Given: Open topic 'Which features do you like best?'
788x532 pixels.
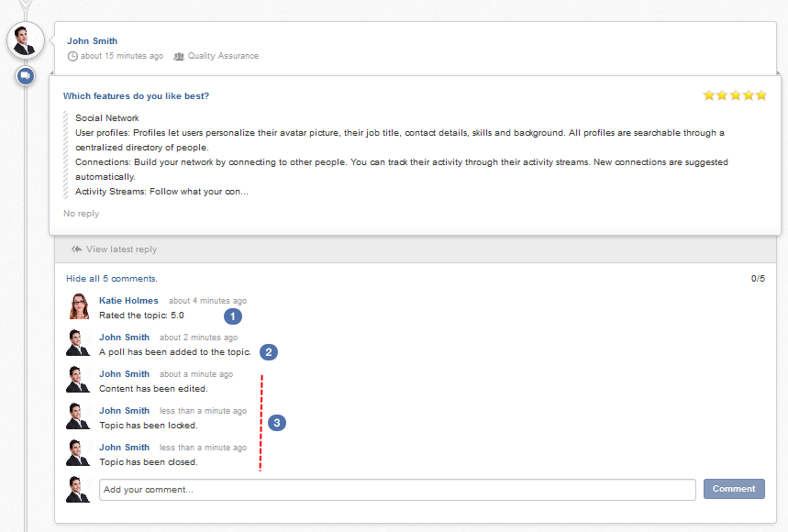Looking at the screenshot, I should [136, 96].
